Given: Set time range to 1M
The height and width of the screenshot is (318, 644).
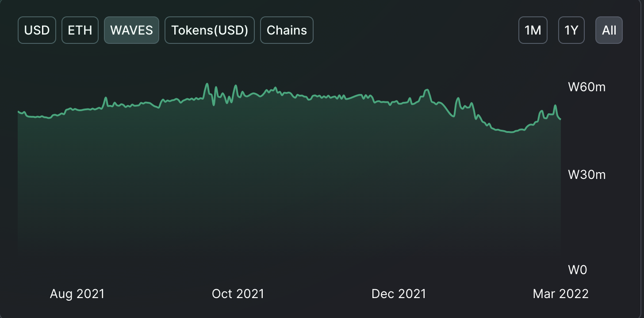Looking at the screenshot, I should click(533, 30).
